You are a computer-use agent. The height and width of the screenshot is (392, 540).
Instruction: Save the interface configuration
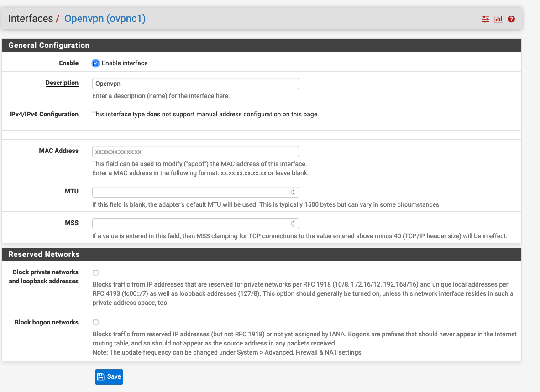coord(109,377)
